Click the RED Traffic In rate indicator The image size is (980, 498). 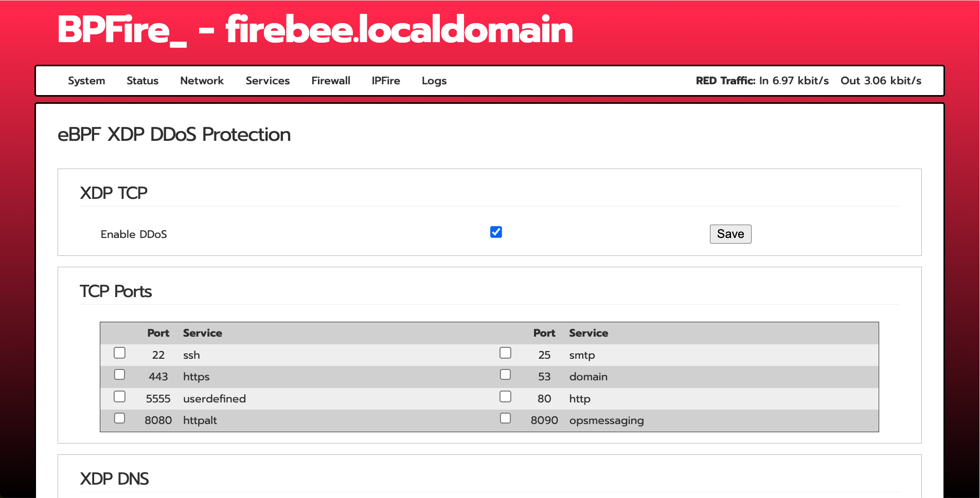pyautogui.click(x=762, y=81)
